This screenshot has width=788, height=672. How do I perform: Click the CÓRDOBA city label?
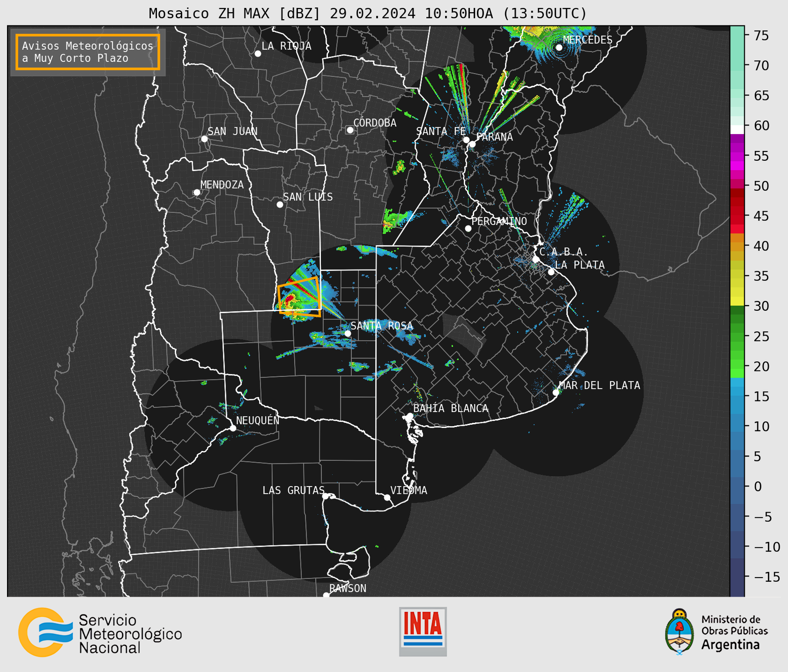pos(375,123)
